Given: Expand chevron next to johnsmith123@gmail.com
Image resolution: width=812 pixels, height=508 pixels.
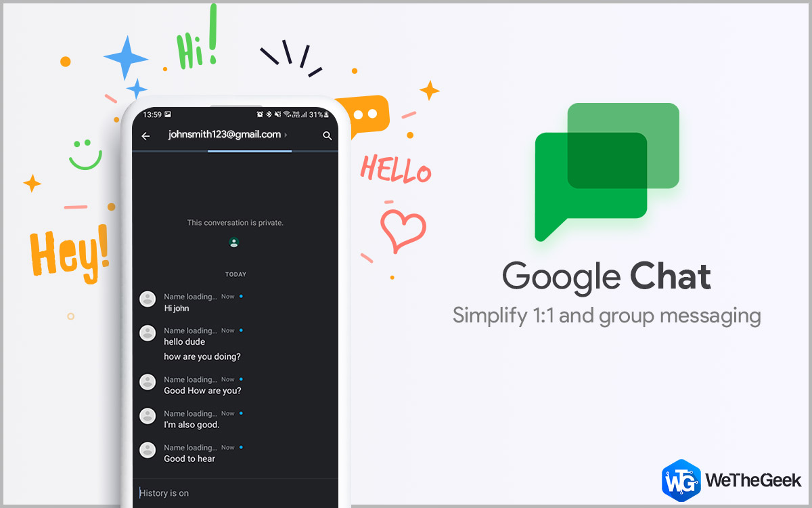Looking at the screenshot, I should pyautogui.click(x=286, y=135).
